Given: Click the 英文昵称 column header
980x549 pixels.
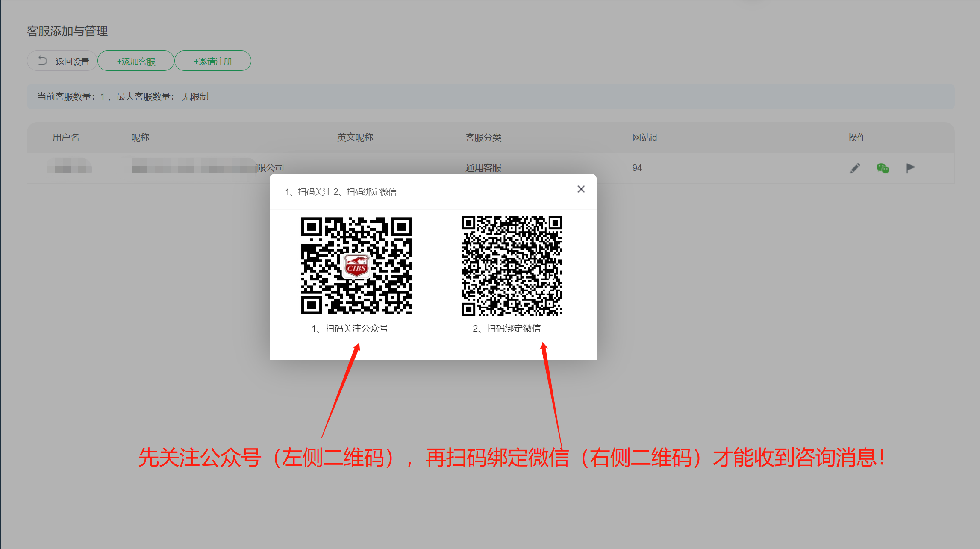Looking at the screenshot, I should click(355, 138).
